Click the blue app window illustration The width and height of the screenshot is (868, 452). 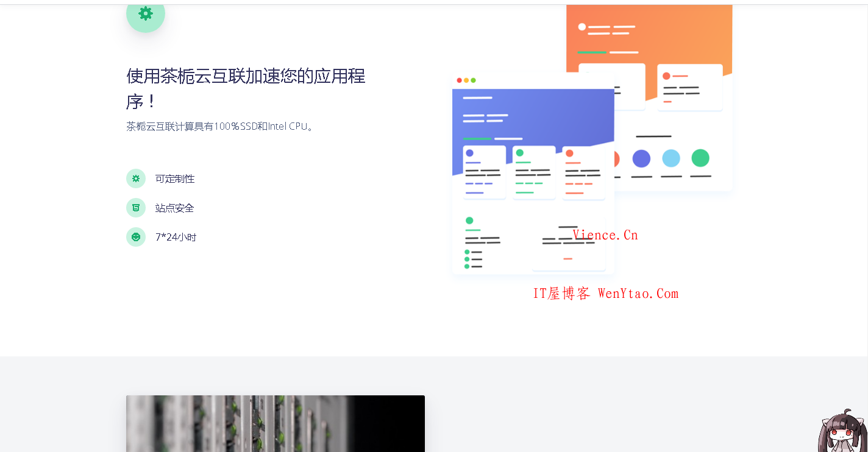click(x=533, y=174)
